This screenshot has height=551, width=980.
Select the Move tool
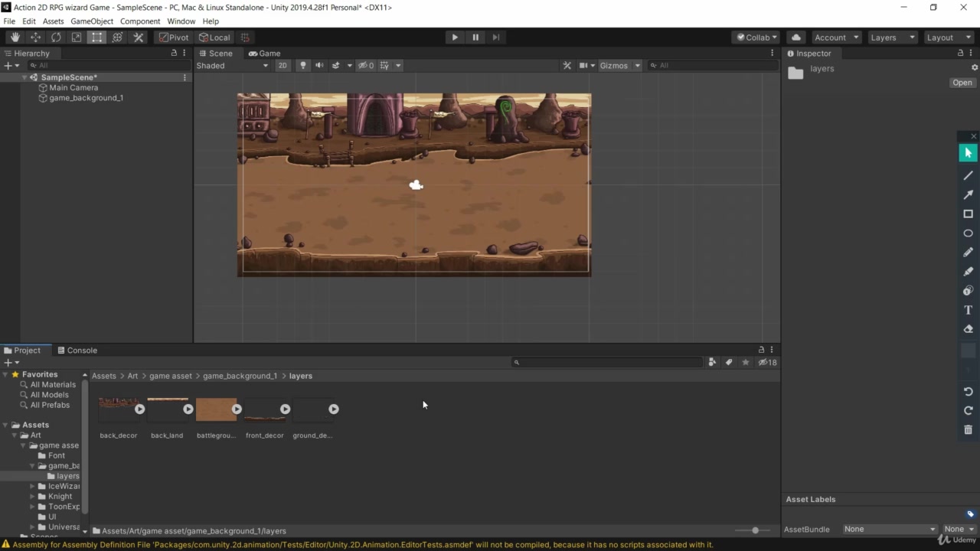(35, 37)
